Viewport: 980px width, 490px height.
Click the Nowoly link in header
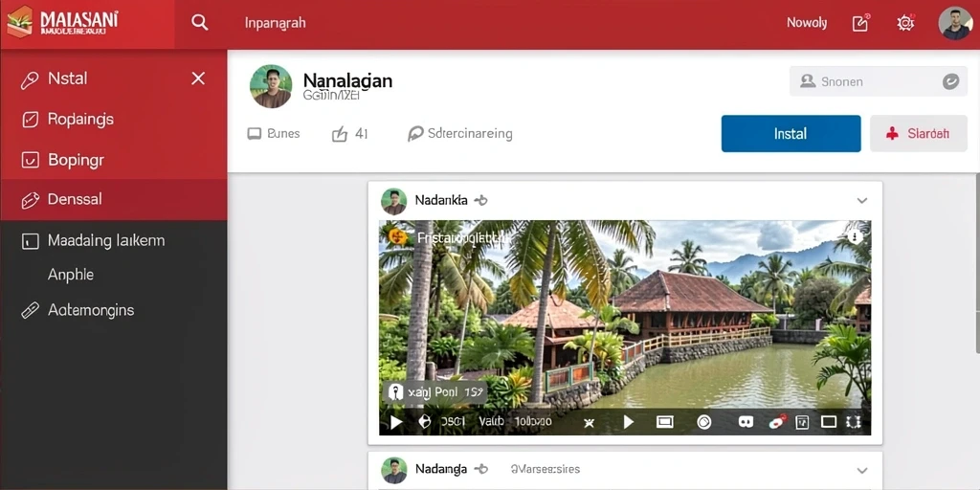coord(806,23)
